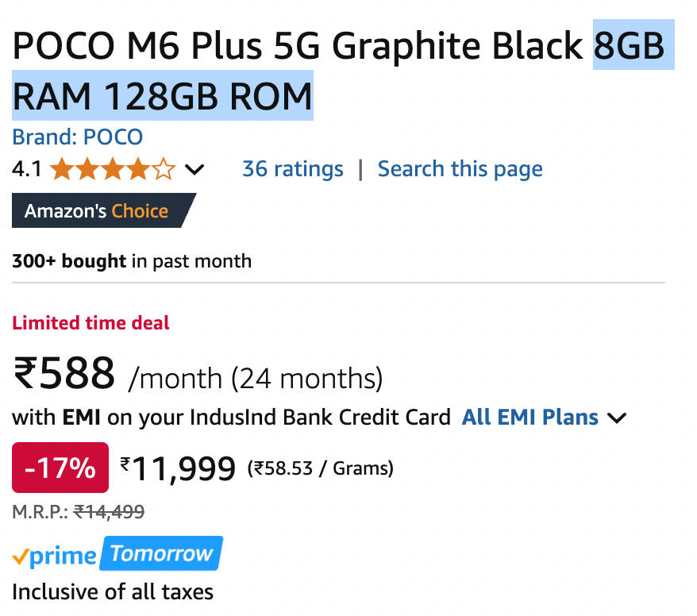Viewport: 697px width, 616px height.
Task: Click the 300+ bought in past month text
Action: tap(131, 261)
